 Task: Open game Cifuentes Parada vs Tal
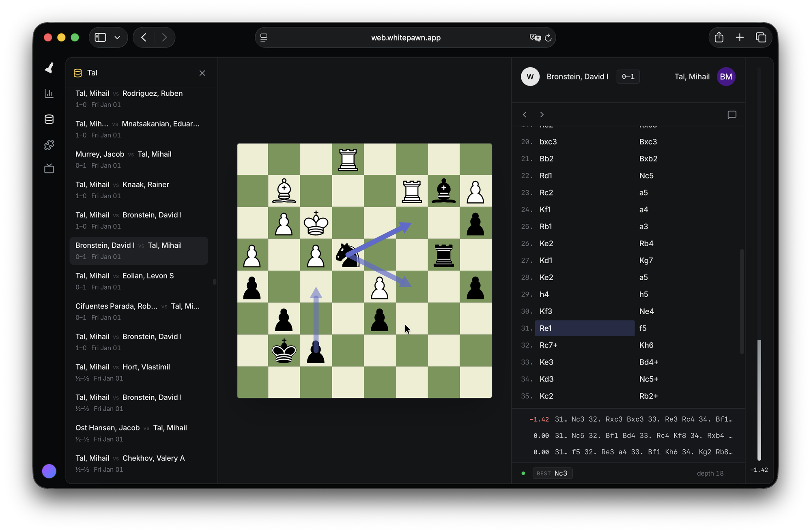point(139,312)
